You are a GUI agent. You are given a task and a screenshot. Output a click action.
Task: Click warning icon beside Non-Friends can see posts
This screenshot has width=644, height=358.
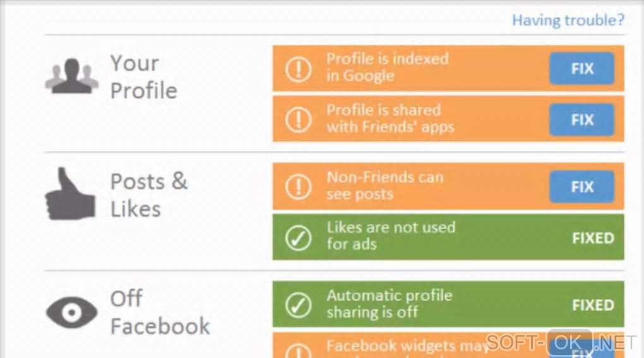click(298, 186)
